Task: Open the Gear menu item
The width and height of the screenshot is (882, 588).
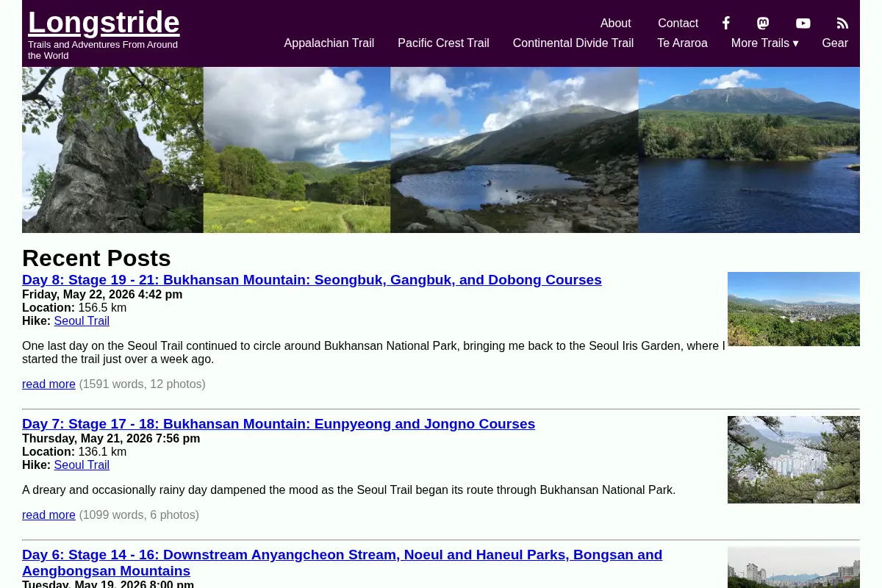Action: click(x=835, y=43)
